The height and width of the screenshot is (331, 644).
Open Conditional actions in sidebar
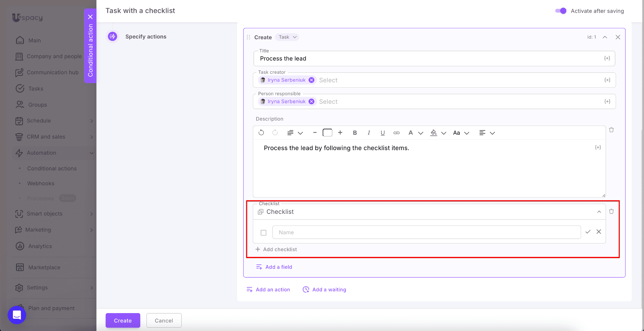(52, 169)
